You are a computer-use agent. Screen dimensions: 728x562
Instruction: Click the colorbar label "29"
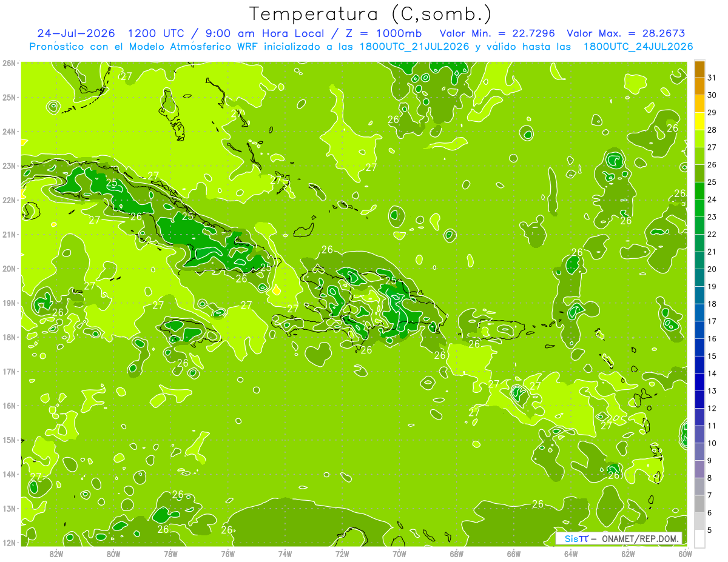712,112
